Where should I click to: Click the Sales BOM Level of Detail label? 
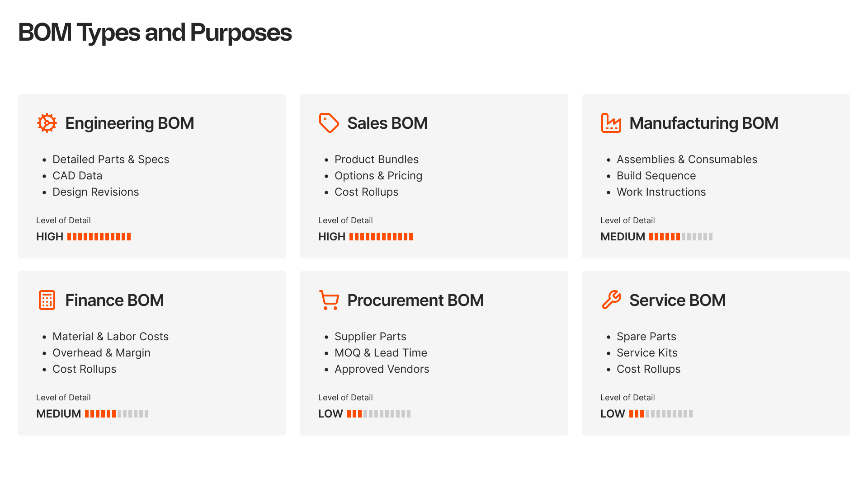pyautogui.click(x=345, y=220)
